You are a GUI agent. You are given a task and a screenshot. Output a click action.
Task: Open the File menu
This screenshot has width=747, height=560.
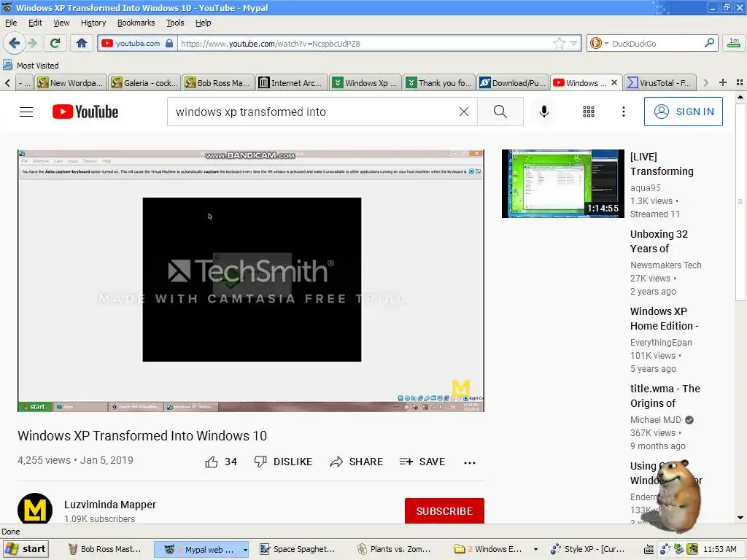tap(11, 23)
